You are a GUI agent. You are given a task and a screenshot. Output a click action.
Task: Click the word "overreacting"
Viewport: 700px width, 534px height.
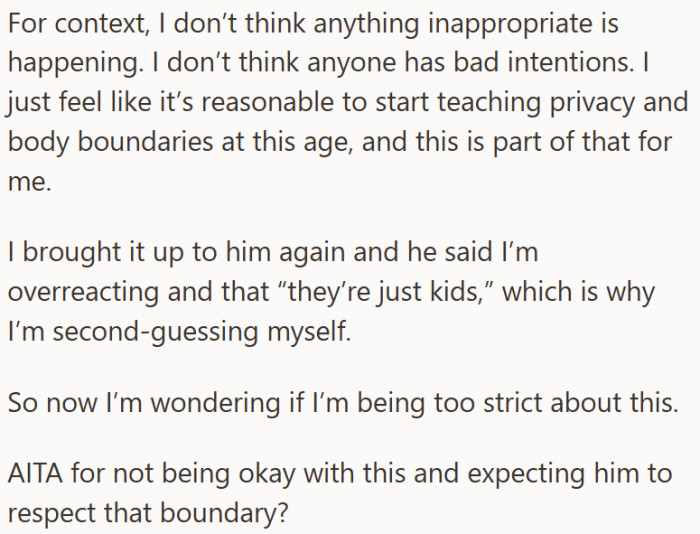pyautogui.click(x=83, y=293)
